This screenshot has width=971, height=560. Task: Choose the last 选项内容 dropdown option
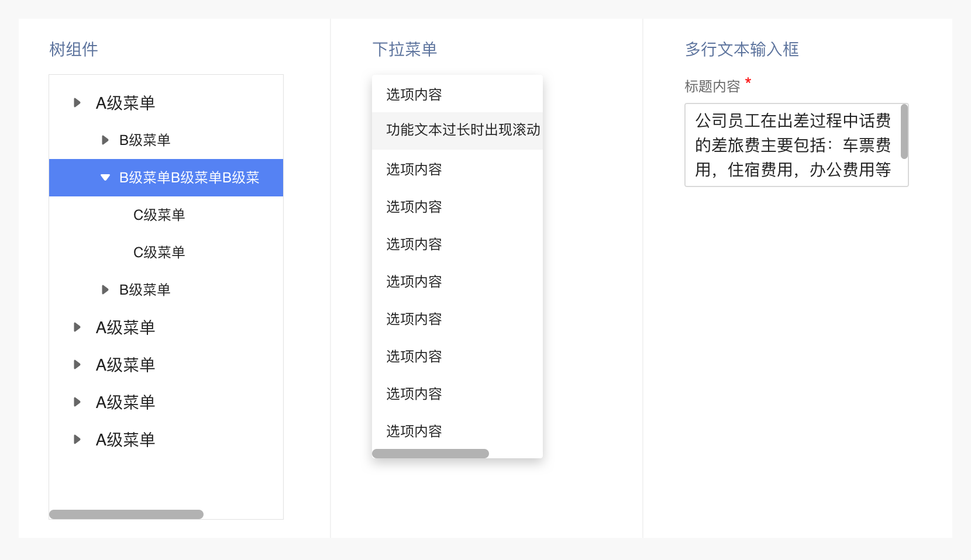point(414,431)
